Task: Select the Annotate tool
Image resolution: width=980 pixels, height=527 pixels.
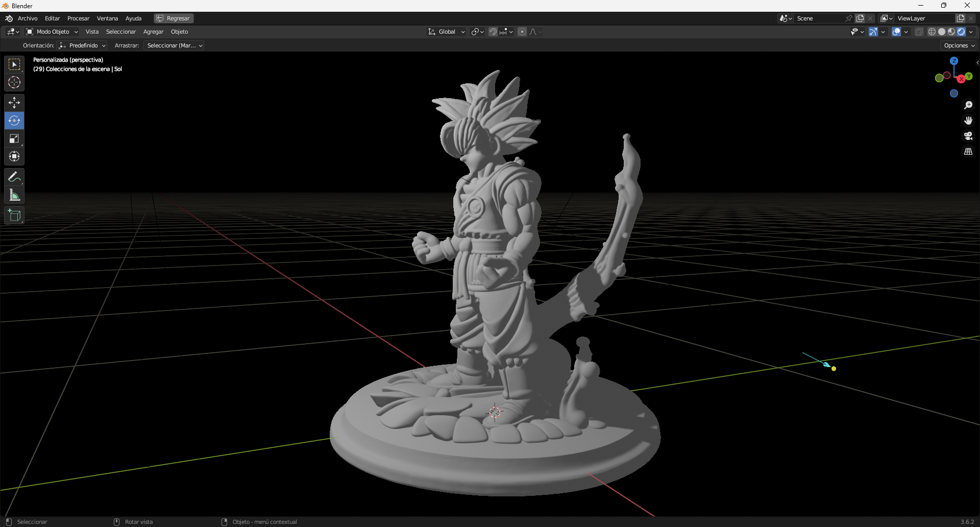Action: (14, 177)
